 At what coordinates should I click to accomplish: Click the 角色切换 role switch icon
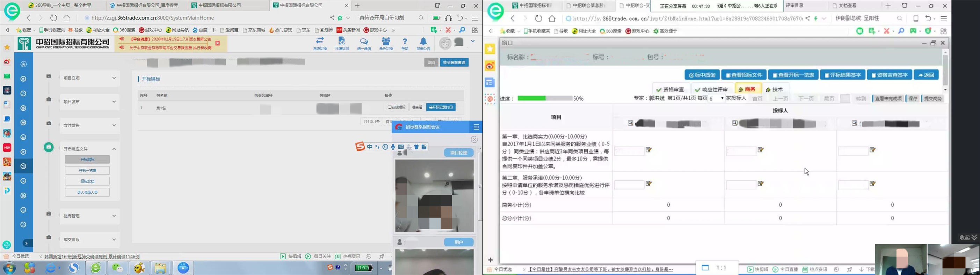[x=386, y=42]
